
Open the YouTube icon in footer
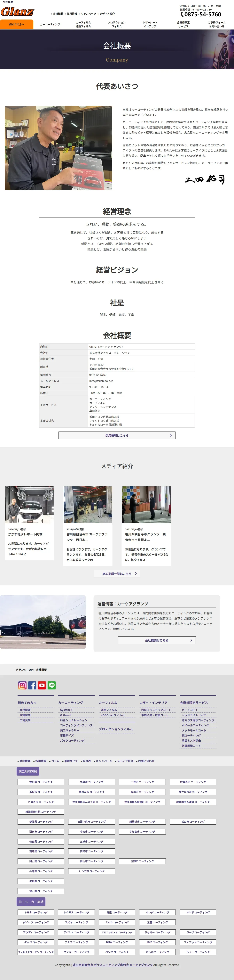[42, 685]
